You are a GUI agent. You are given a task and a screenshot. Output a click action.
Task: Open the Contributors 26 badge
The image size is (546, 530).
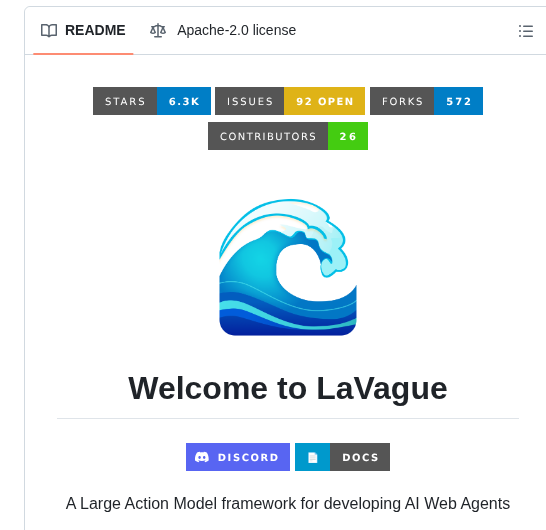pyautogui.click(x=288, y=136)
